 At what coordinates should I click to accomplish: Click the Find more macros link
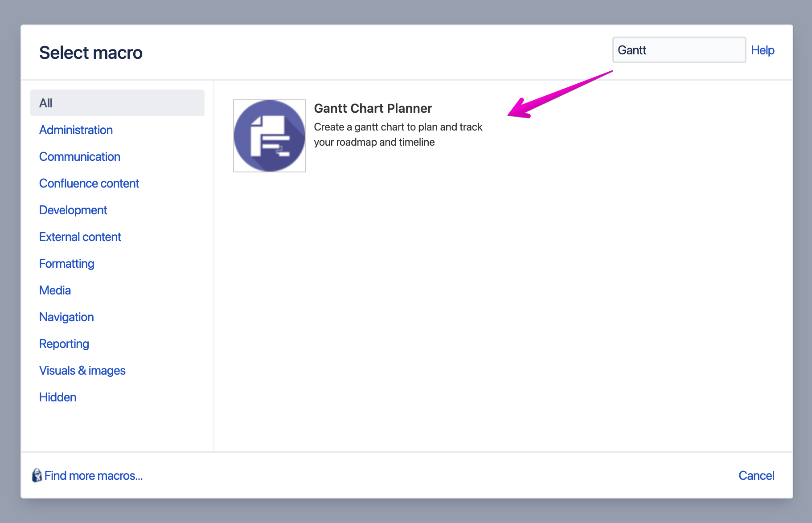[93, 476]
